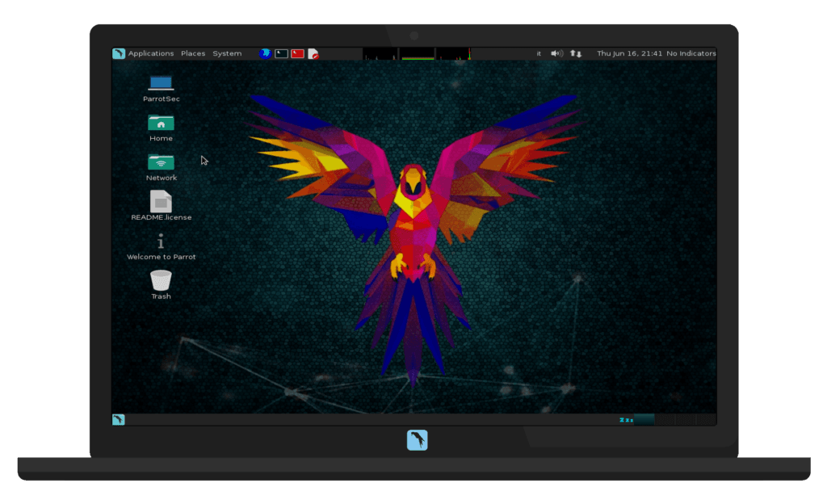Open the Network desktop icon
Viewport: 827px width, 504px height.
pos(160,163)
